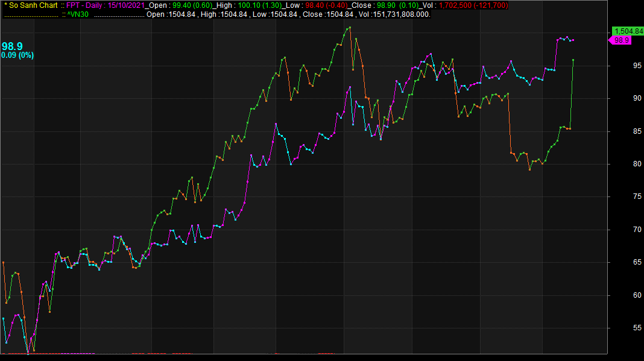Click the 80 label on the price axis
644x361 pixels.
619,164
